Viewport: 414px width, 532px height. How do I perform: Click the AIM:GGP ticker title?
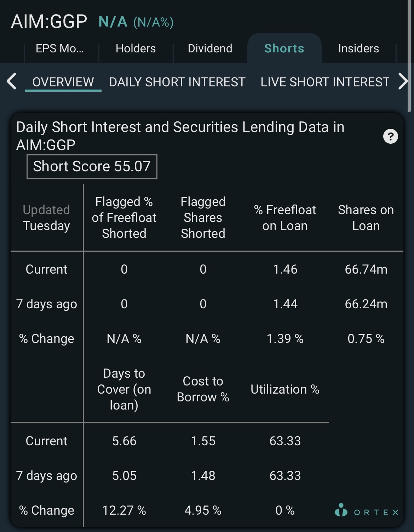(x=49, y=21)
